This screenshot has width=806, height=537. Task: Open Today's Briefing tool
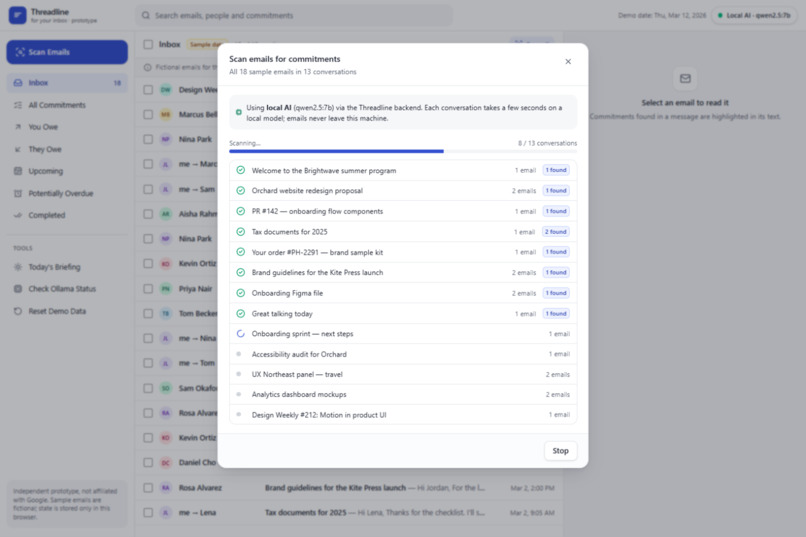pyautogui.click(x=67, y=267)
